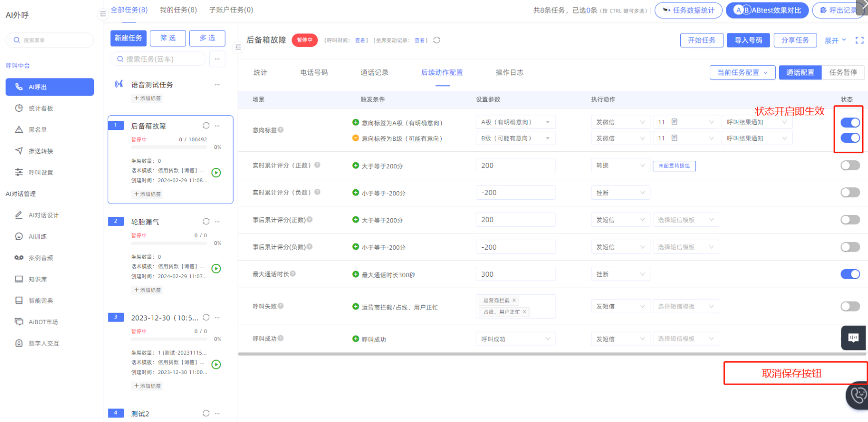Switch to the 通话记录 tab
Image resolution: width=868 pixels, height=422 pixels.
coord(374,73)
